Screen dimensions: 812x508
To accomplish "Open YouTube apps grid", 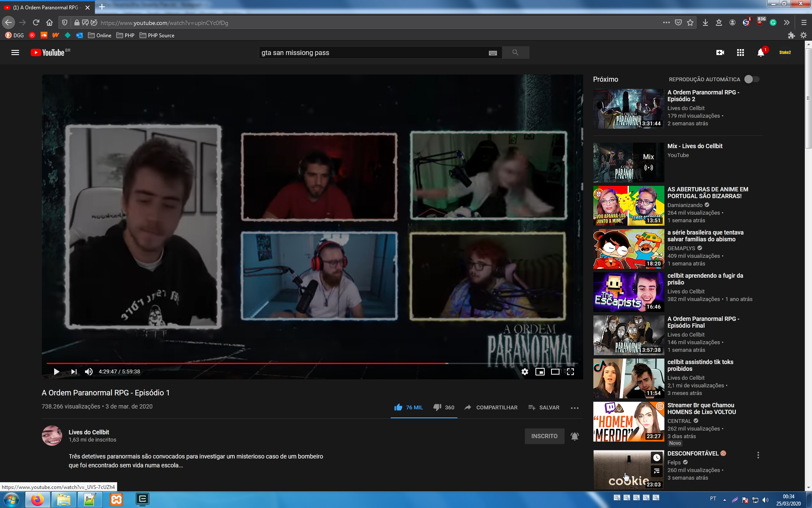I will click(740, 52).
